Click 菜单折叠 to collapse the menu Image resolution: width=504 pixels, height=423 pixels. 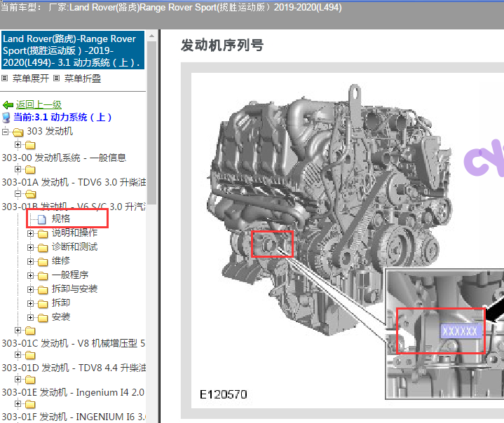(x=83, y=78)
